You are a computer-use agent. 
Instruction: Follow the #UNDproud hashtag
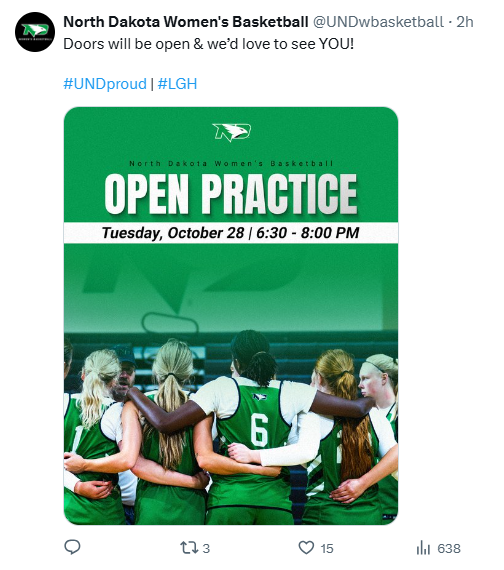(x=105, y=84)
